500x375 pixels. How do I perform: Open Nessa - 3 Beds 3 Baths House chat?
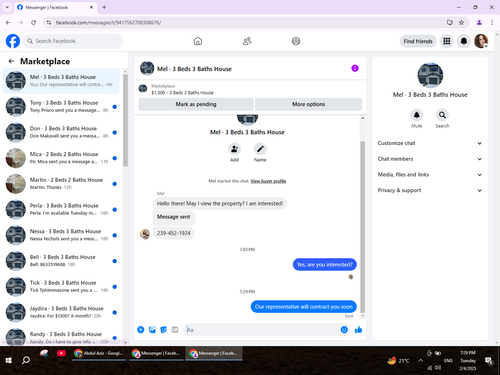62,235
